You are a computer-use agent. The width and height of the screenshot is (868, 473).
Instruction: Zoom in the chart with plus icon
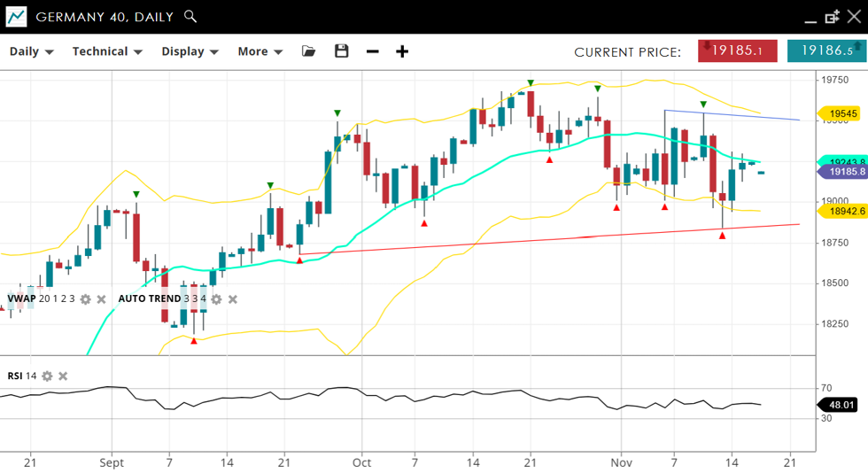tap(402, 51)
